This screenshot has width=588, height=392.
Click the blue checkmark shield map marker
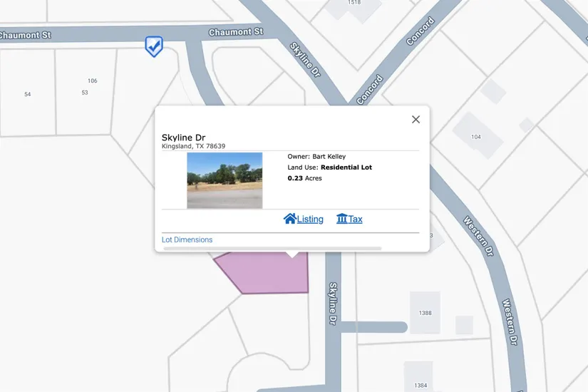click(x=153, y=46)
